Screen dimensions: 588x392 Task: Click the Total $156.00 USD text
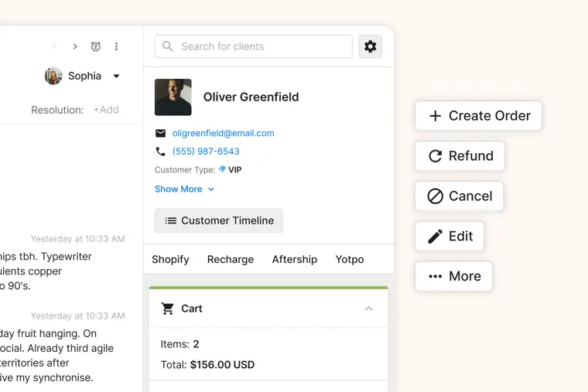207,365
